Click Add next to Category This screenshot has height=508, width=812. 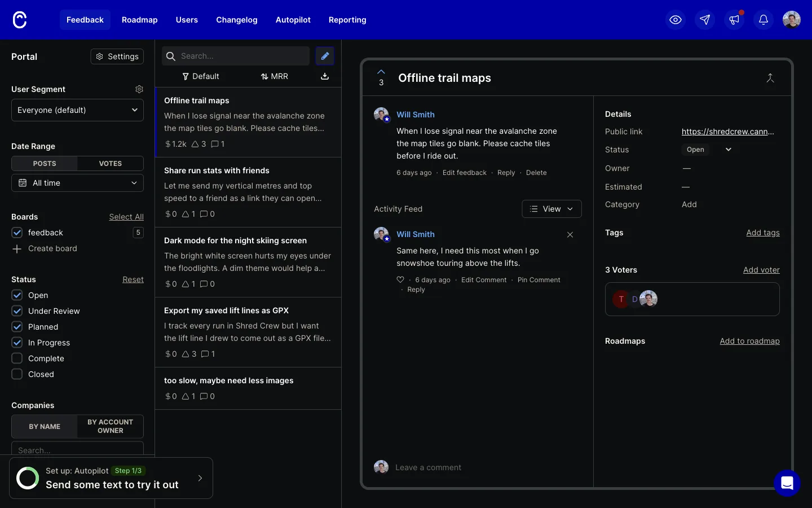(689, 204)
